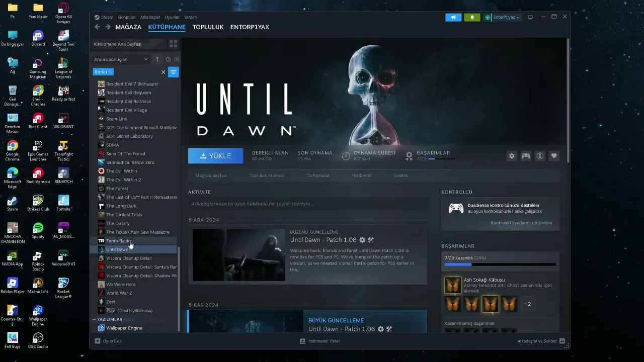Open the Patch 1.08 news thumbnail
Screen dimensions: 644x362
(239, 255)
